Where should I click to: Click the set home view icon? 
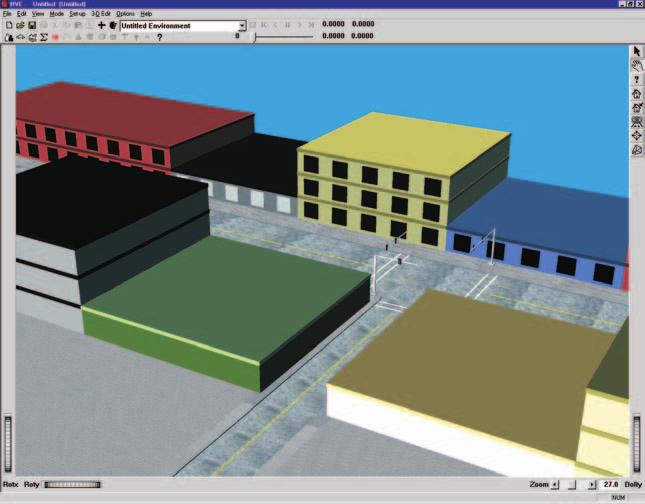click(637, 108)
